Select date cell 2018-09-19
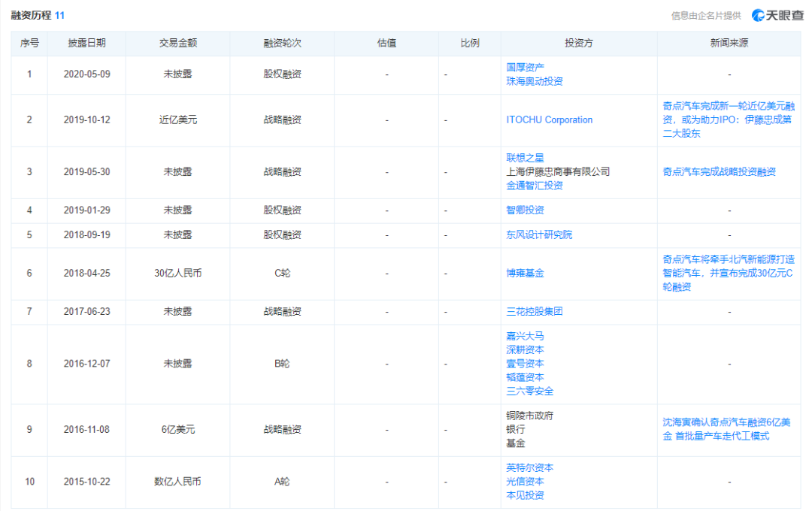The height and width of the screenshot is (511, 812). [87, 235]
